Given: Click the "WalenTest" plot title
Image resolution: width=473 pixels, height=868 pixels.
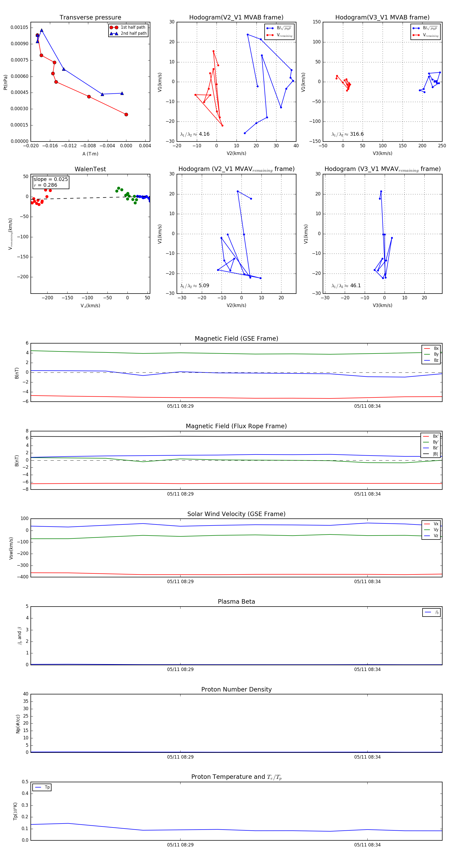Looking at the screenshot, I should [x=90, y=169].
